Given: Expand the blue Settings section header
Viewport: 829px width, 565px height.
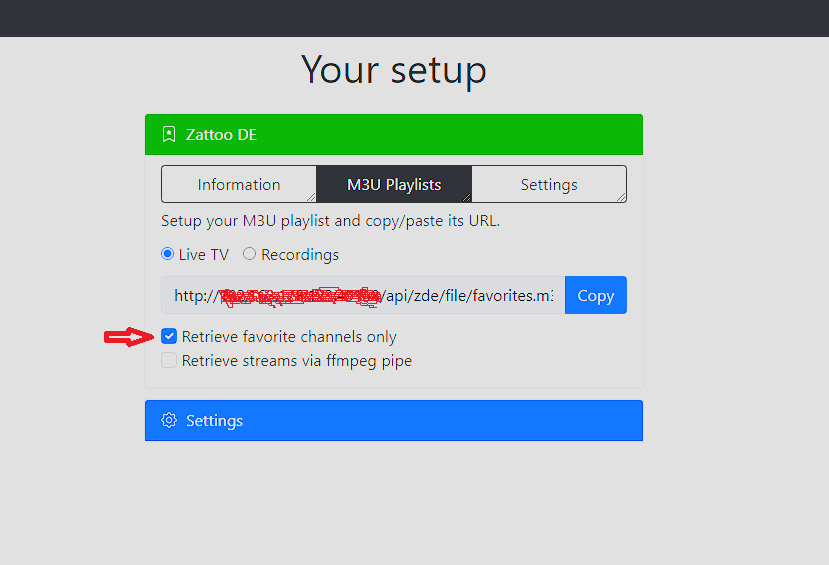Looking at the screenshot, I should click(394, 420).
